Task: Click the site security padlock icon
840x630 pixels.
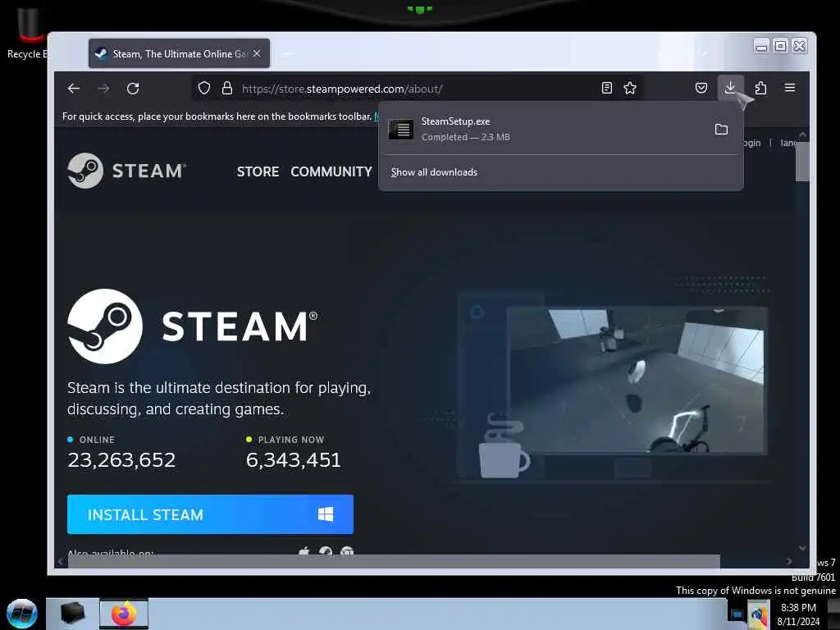Action: [227, 88]
